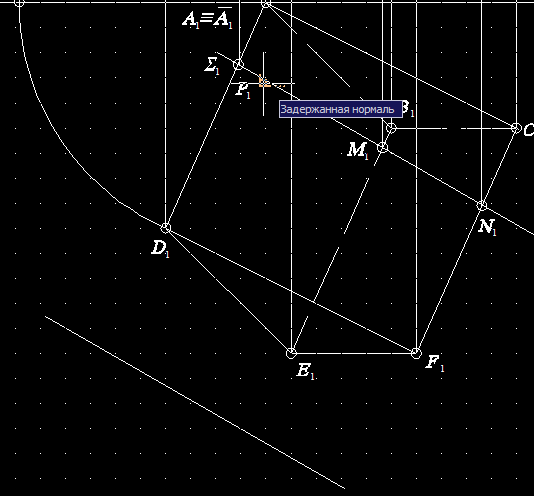Viewport: 534px width, 496px height.
Task: Click the edge connecting F1 and N1
Action: click(x=449, y=279)
